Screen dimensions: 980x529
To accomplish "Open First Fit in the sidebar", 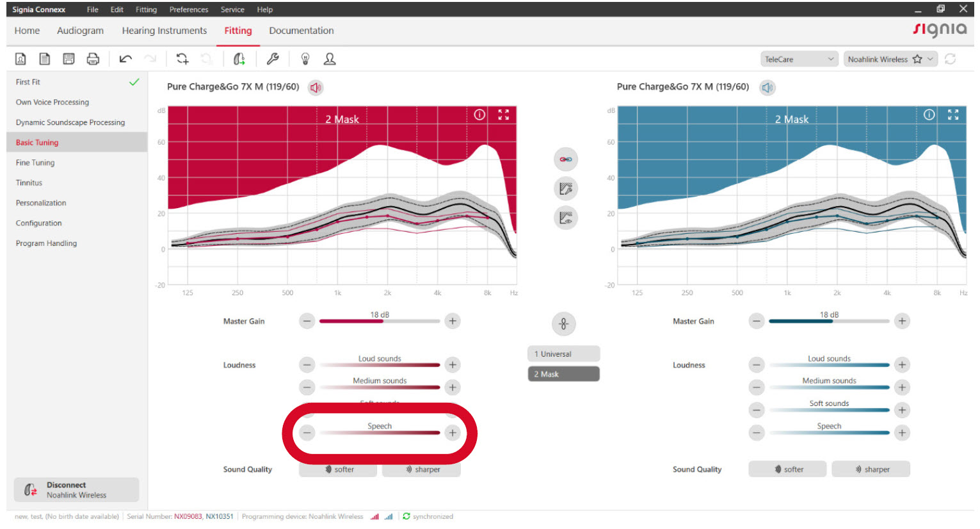I will click(x=77, y=82).
